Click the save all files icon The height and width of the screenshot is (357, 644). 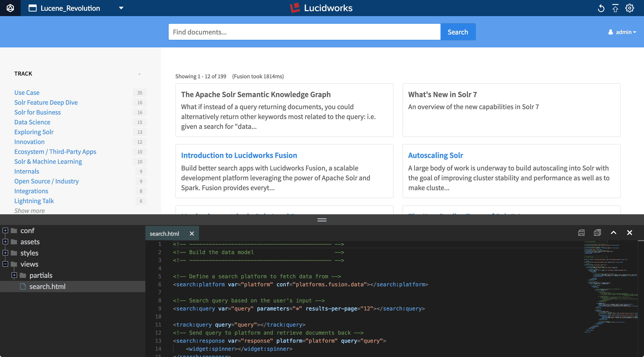(597, 232)
